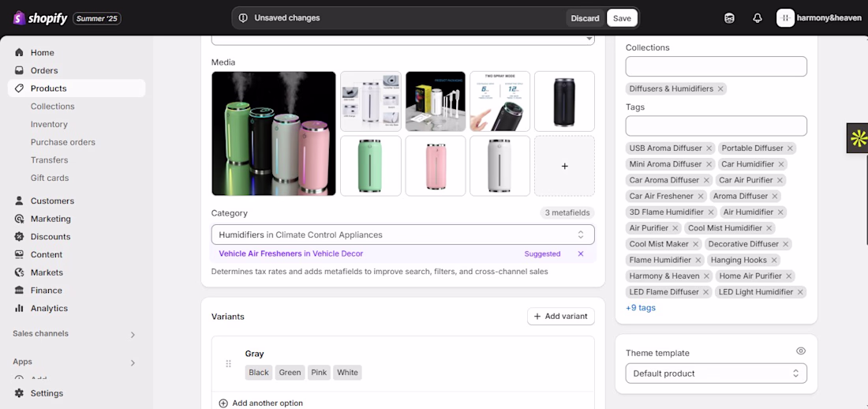Open the harmony&heaven store account menu
Image resolution: width=868 pixels, height=409 pixels.
coord(819,17)
